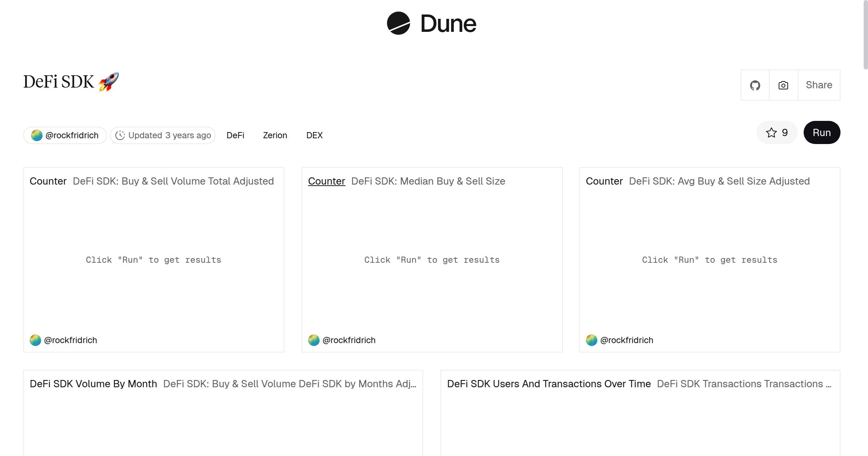Select the Zerion tag

coord(275,135)
